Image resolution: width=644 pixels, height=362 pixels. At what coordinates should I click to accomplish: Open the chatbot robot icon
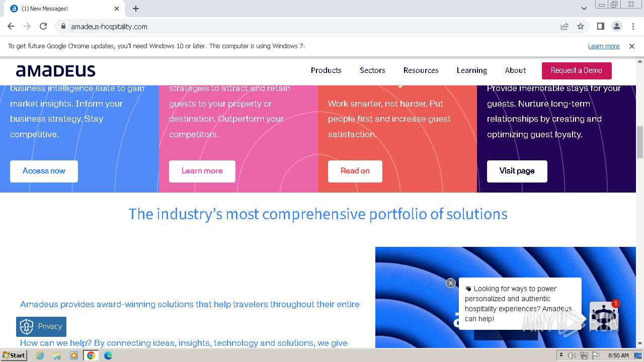(x=603, y=316)
